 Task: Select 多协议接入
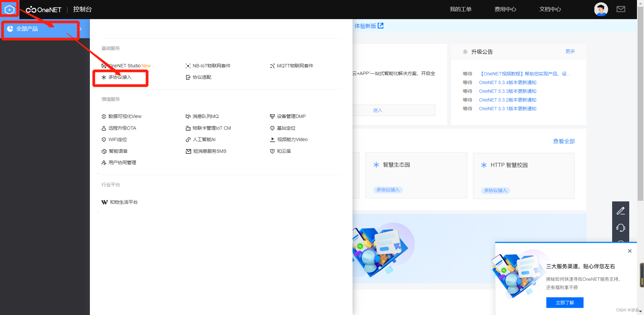pyautogui.click(x=120, y=77)
